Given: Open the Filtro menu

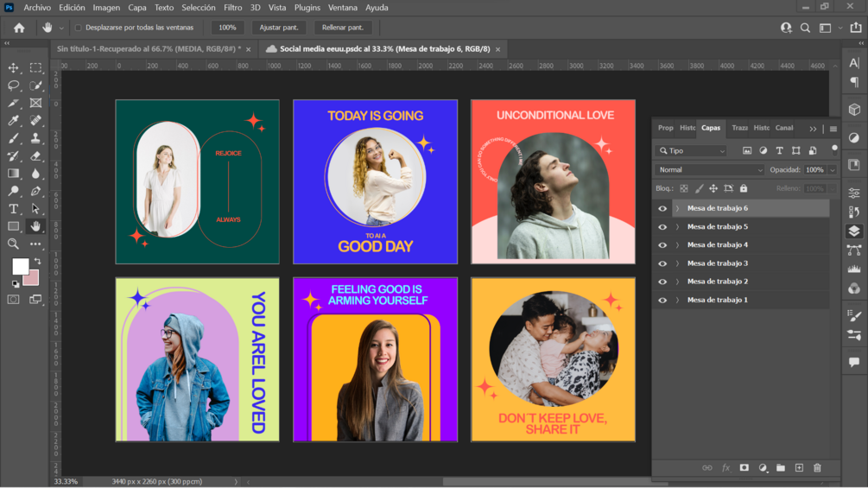Looking at the screenshot, I should [x=233, y=8].
